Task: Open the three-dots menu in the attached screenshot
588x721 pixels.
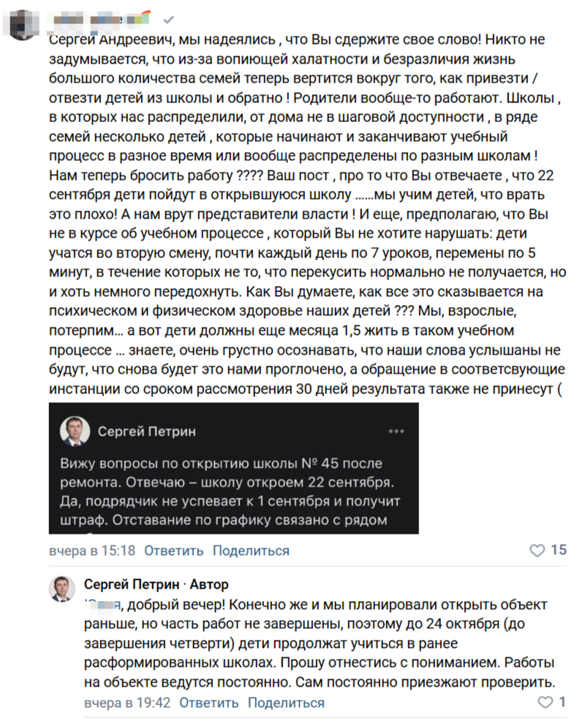Action: click(x=396, y=431)
